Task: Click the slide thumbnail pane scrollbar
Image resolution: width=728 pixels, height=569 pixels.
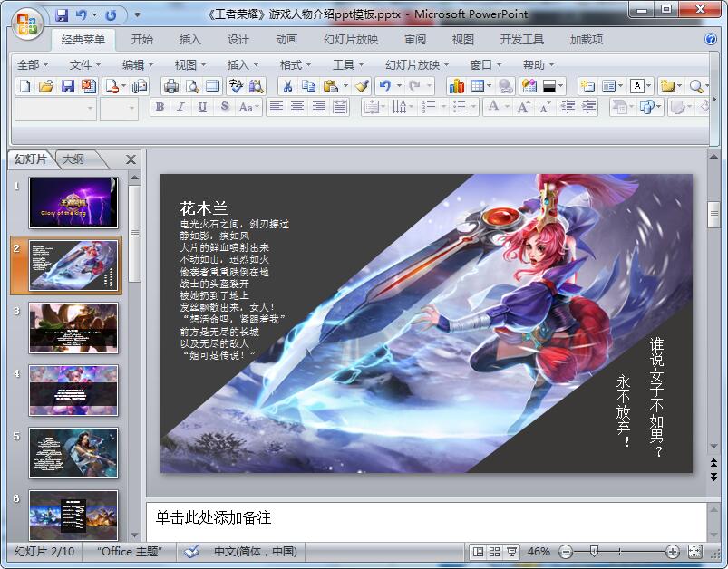Action: (x=135, y=234)
